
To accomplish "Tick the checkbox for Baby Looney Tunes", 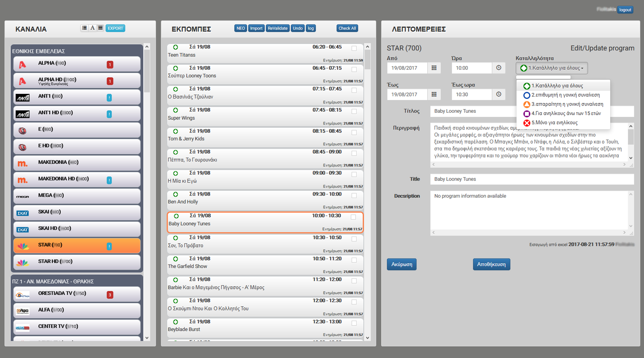I will click(353, 217).
